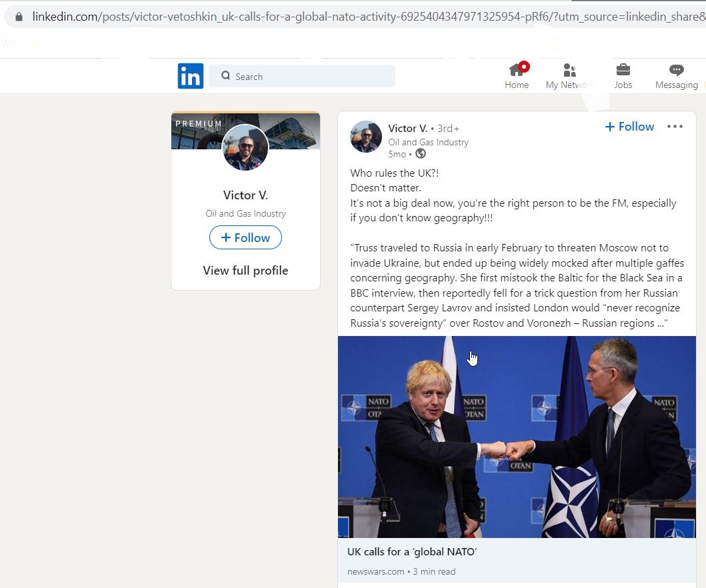
Task: Open the Messaging speech bubble icon
Action: [676, 70]
